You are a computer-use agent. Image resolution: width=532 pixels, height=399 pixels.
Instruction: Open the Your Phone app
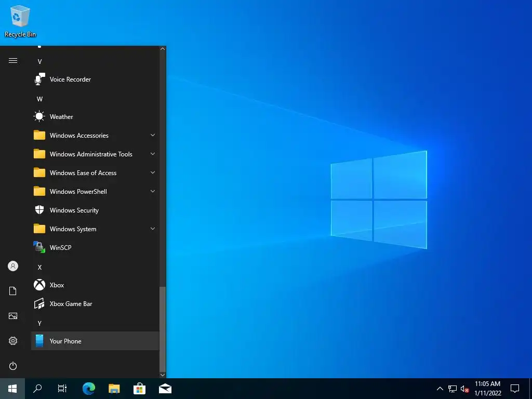pyautogui.click(x=95, y=341)
